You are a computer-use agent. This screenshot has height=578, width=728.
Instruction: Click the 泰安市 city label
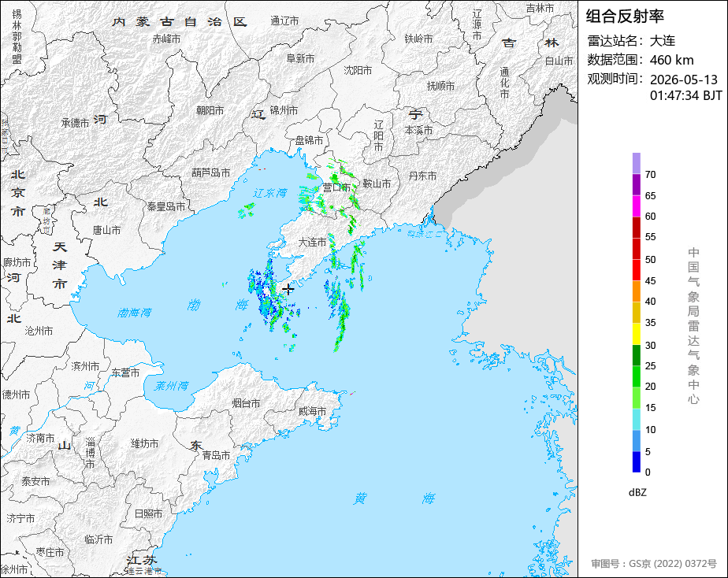point(35,481)
